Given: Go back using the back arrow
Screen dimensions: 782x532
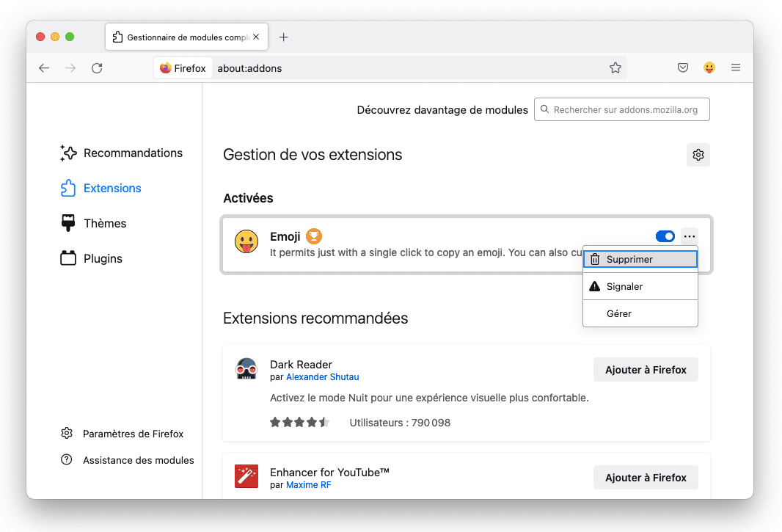Looking at the screenshot, I should pyautogui.click(x=44, y=68).
